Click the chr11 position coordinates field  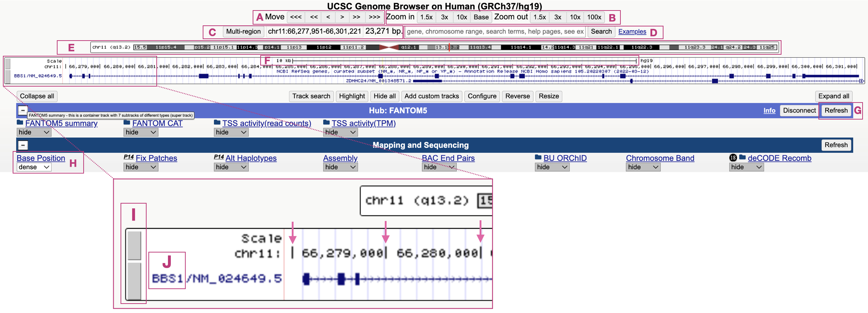click(315, 32)
